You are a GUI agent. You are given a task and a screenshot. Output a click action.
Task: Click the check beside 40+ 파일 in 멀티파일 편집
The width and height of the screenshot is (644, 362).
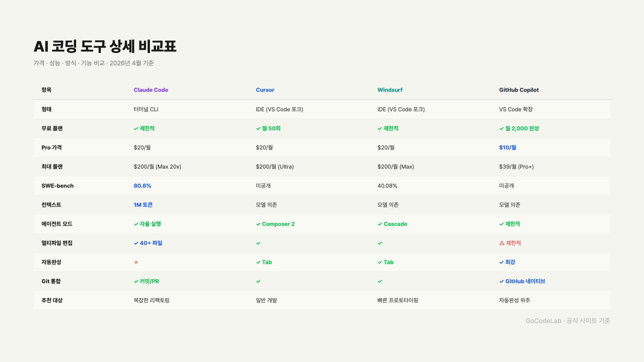pos(136,243)
